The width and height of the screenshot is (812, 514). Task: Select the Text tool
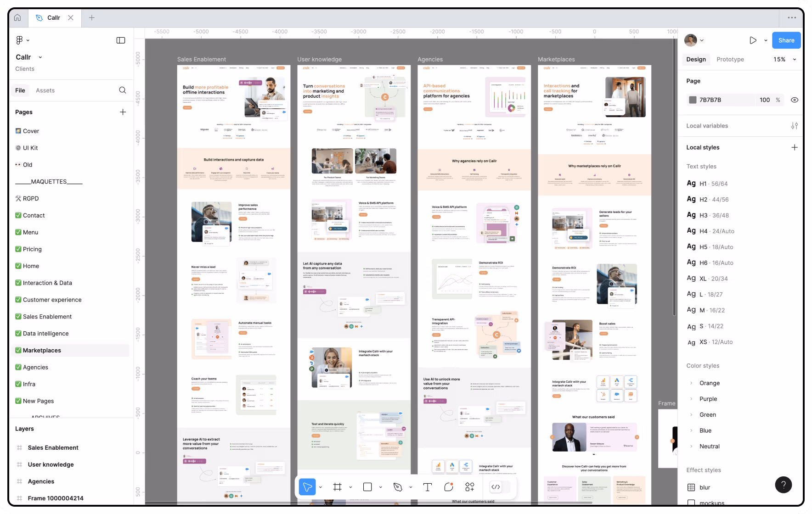click(428, 487)
